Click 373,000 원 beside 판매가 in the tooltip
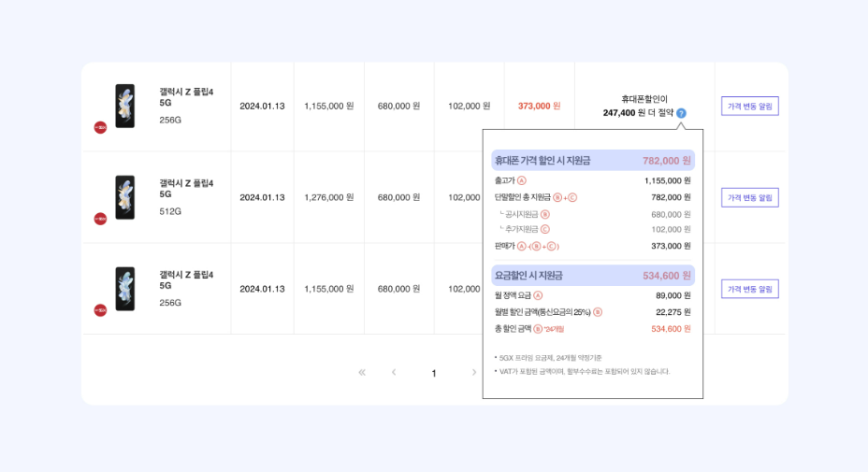The width and height of the screenshot is (868, 472). 671,246
